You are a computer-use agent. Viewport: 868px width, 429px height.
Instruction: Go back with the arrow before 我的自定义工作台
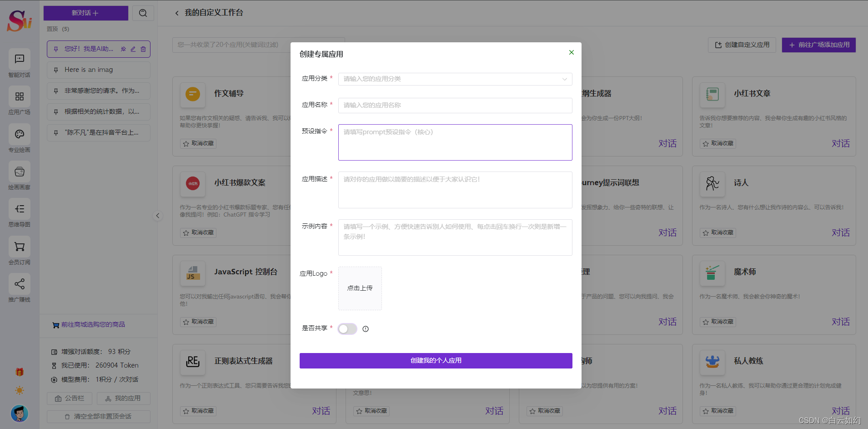[177, 13]
